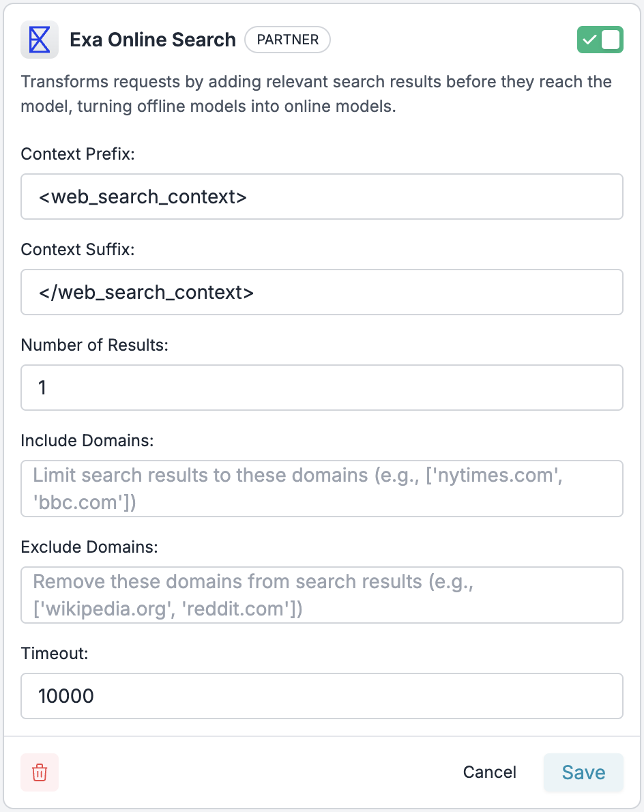This screenshot has width=644, height=812.
Task: Click the plugin description text
Action: pos(317,93)
